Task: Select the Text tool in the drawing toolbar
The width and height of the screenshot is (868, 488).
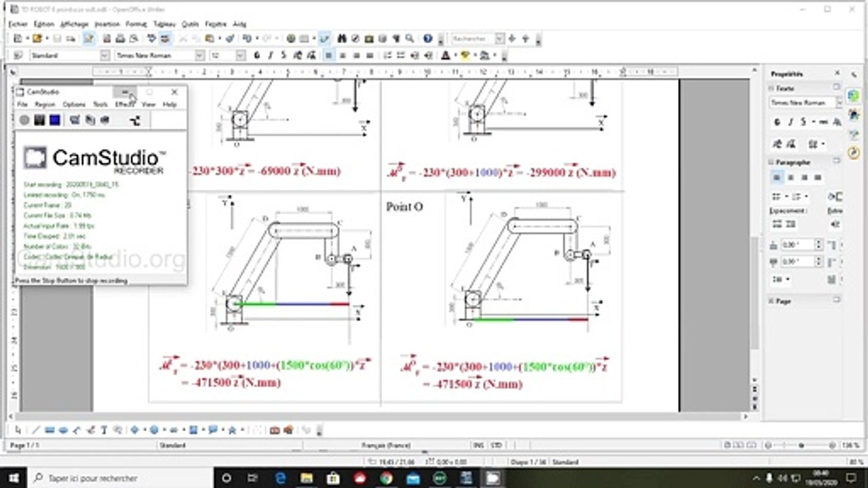Action: 104,430
